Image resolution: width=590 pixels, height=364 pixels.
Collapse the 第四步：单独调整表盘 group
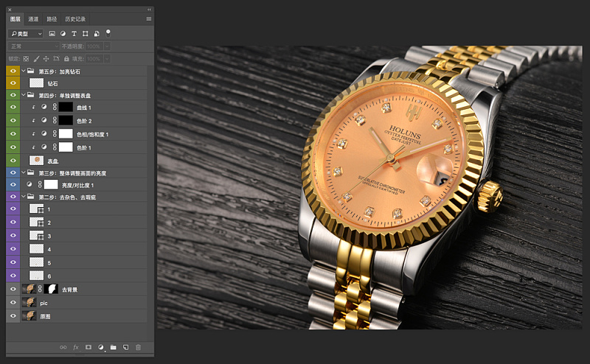[x=24, y=95]
